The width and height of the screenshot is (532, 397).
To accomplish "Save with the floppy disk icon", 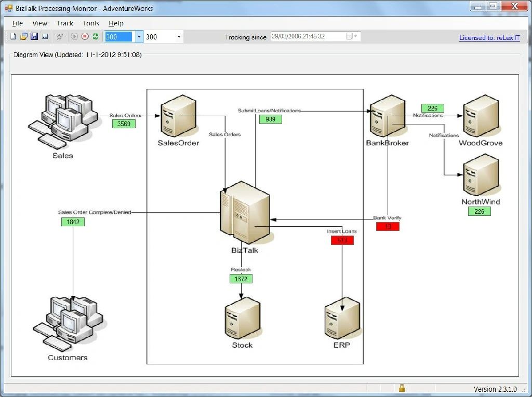I will (34, 37).
